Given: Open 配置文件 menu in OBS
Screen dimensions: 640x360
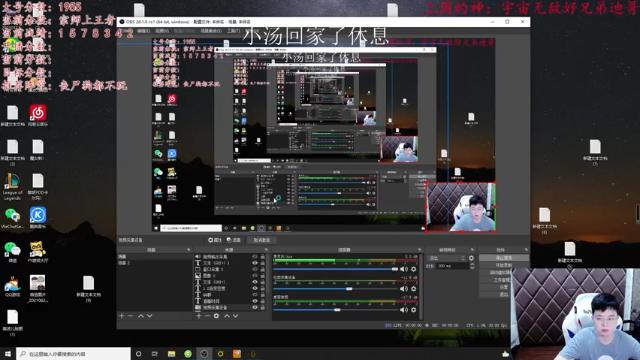Looking at the screenshot, I should pyautogui.click(x=184, y=31).
